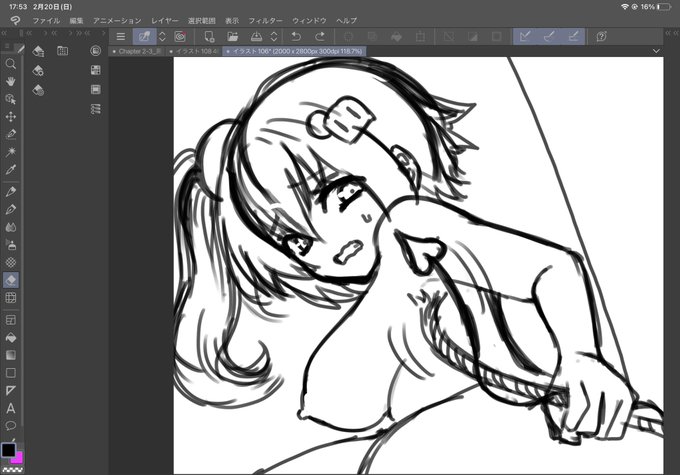This screenshot has width=680, height=475.
Task: Select the Frame panel layout tool
Action: click(11, 320)
